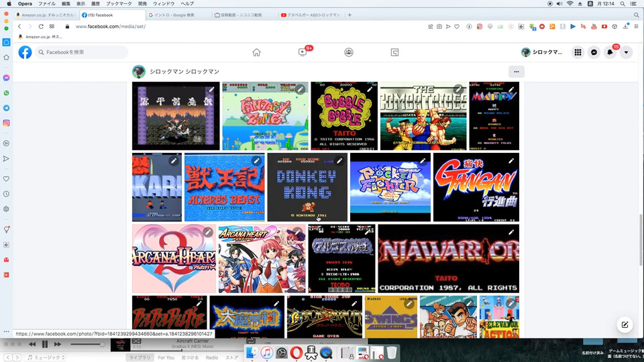Open the profile button シロックマ… in header
This screenshot has width=644, height=362.
[542, 52]
